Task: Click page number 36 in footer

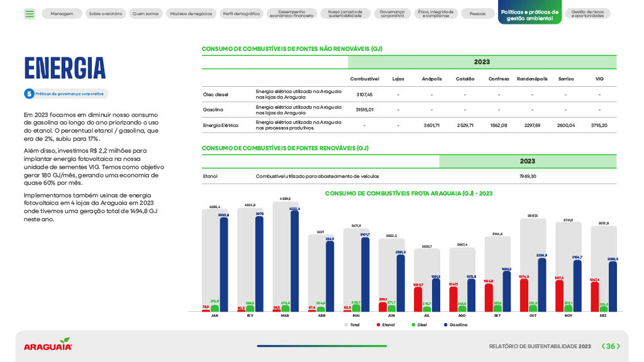Action: pos(611,346)
